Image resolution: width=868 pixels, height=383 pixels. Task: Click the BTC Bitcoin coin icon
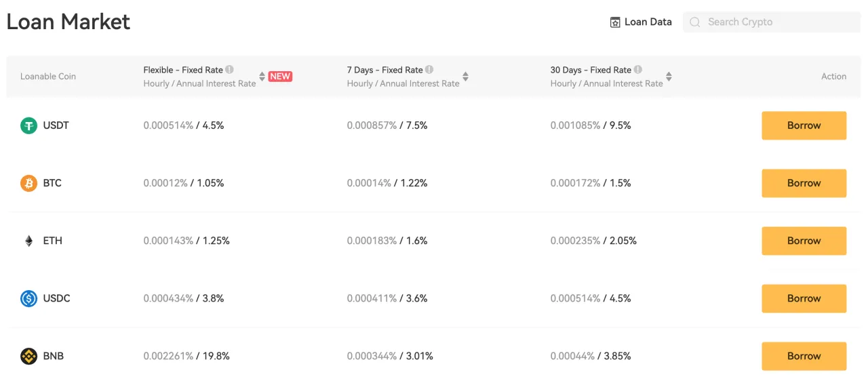tap(28, 183)
